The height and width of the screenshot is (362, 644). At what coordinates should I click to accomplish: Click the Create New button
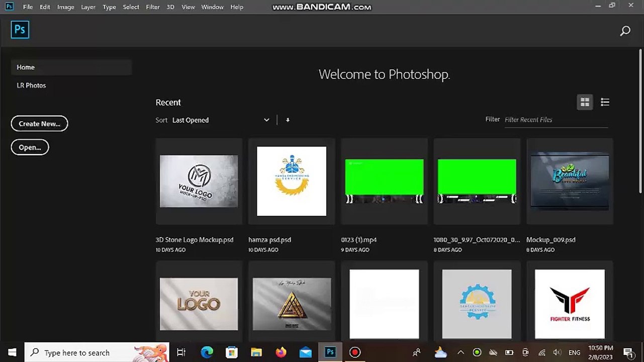pyautogui.click(x=39, y=124)
